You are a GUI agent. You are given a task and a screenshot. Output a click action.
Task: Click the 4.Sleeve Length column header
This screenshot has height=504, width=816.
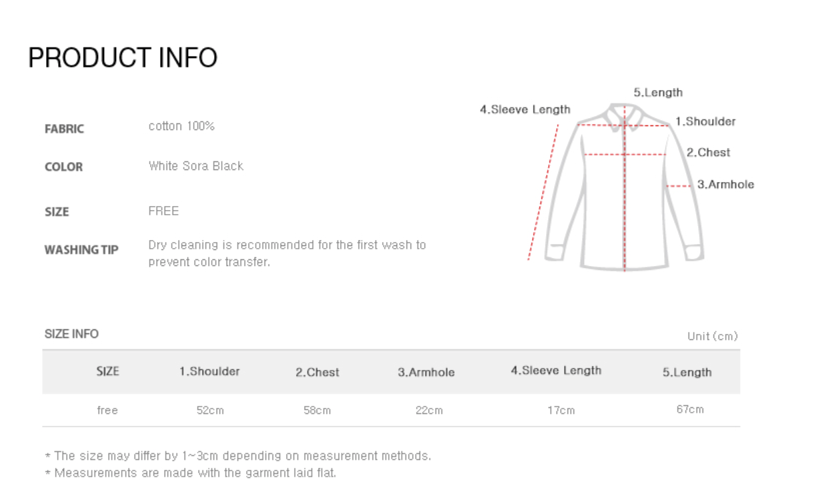pos(556,371)
